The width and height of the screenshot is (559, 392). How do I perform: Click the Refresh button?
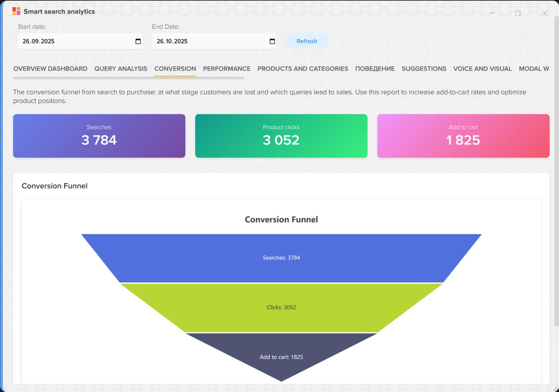[x=307, y=41]
